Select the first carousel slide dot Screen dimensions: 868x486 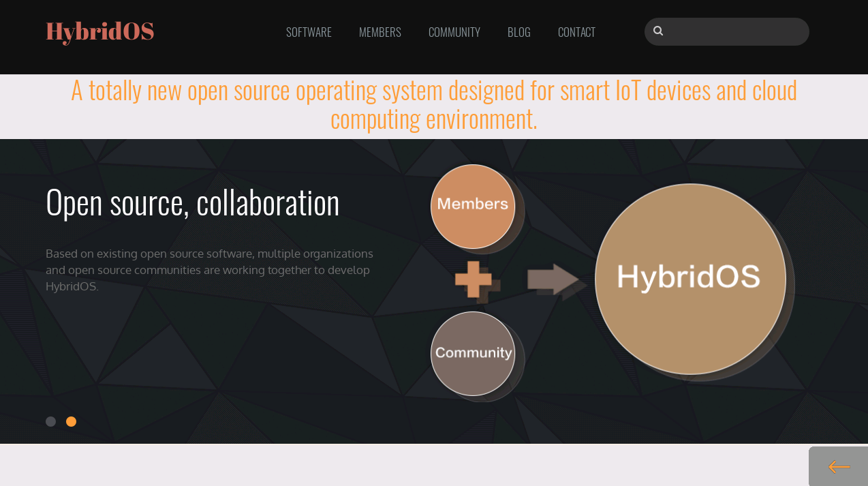pyautogui.click(x=50, y=421)
